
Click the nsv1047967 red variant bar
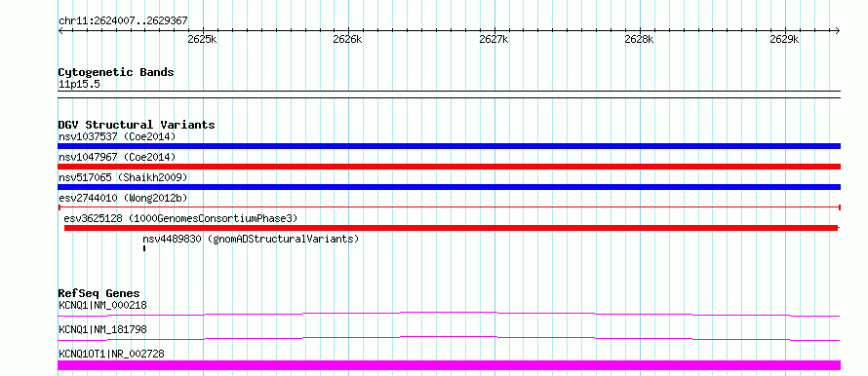(x=449, y=167)
